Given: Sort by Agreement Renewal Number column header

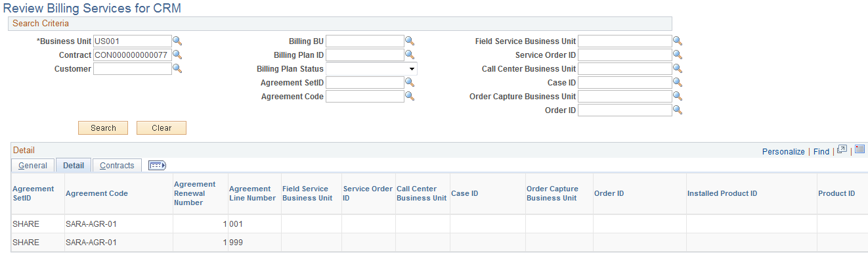Looking at the screenshot, I should pos(195,193).
